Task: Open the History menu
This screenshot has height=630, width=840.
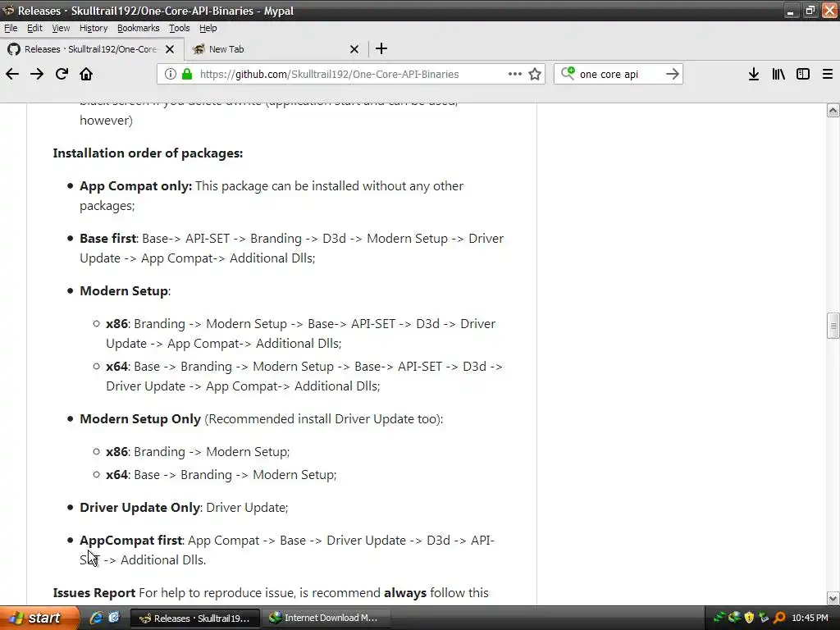Action: tap(94, 28)
